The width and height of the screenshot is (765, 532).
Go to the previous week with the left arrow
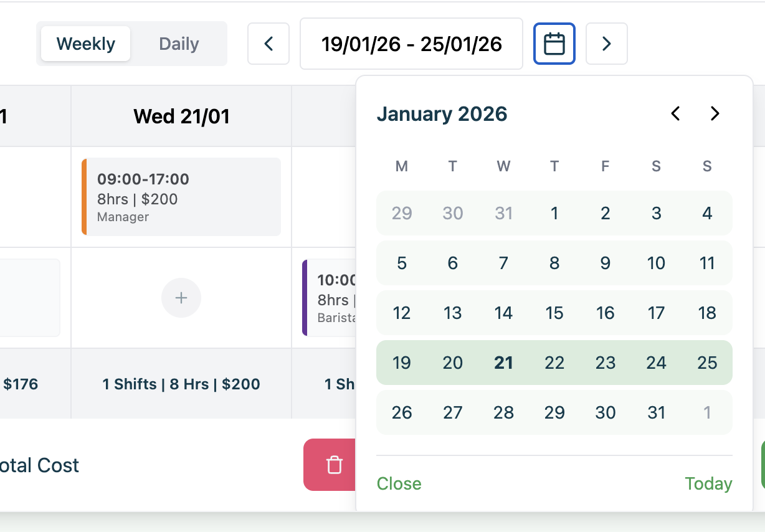(x=268, y=44)
